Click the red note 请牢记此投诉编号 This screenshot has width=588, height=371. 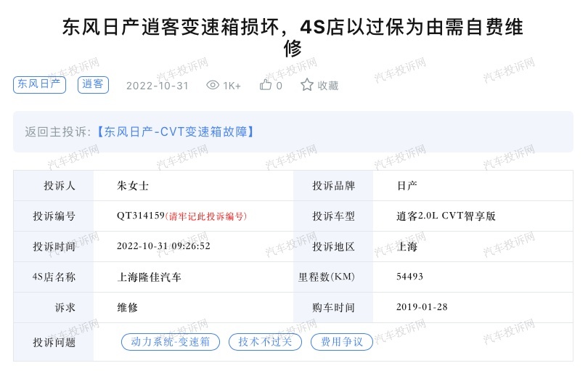pyautogui.click(x=206, y=216)
